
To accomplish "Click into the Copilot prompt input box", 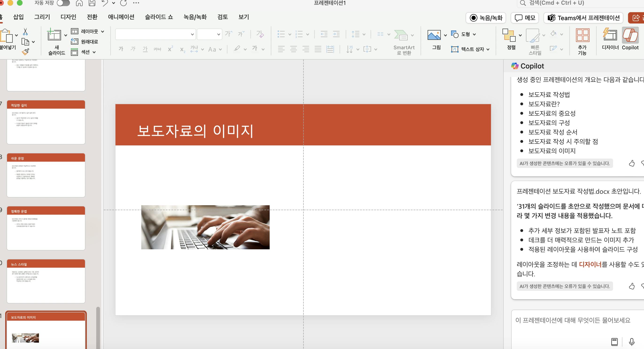I will 572,320.
